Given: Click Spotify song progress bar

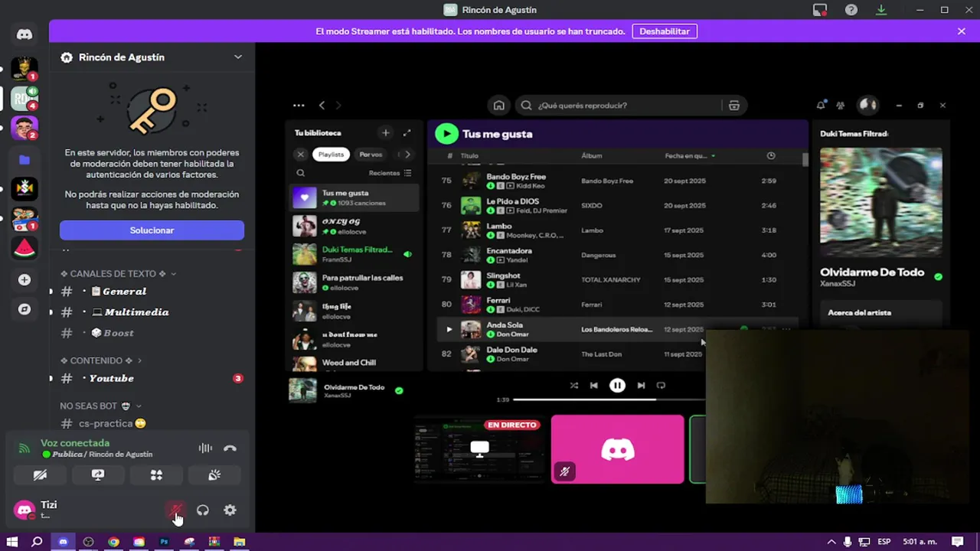Looking at the screenshot, I should pyautogui.click(x=609, y=399).
